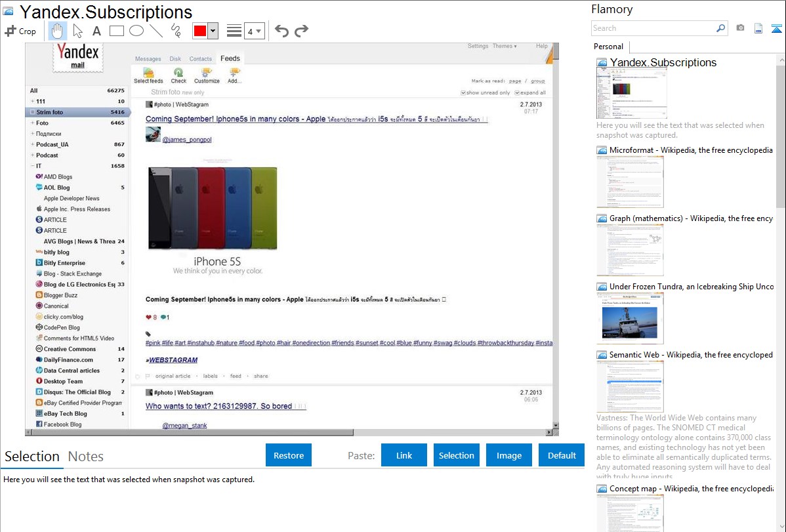The width and height of the screenshot is (786, 532).
Task: Click the Paste Link button
Action: 404,455
